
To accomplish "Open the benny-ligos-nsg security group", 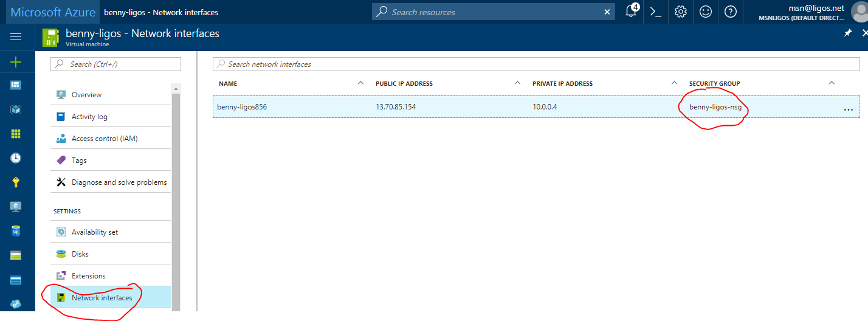I will (715, 107).
